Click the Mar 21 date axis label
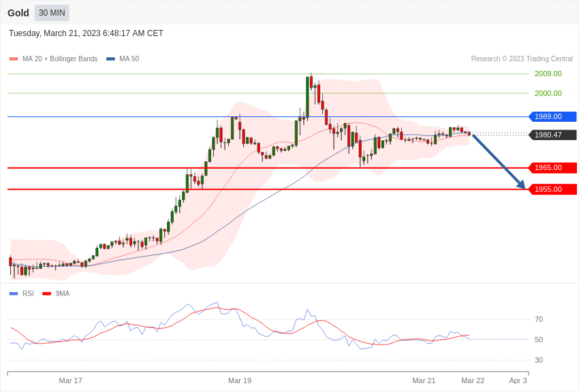 point(424,380)
